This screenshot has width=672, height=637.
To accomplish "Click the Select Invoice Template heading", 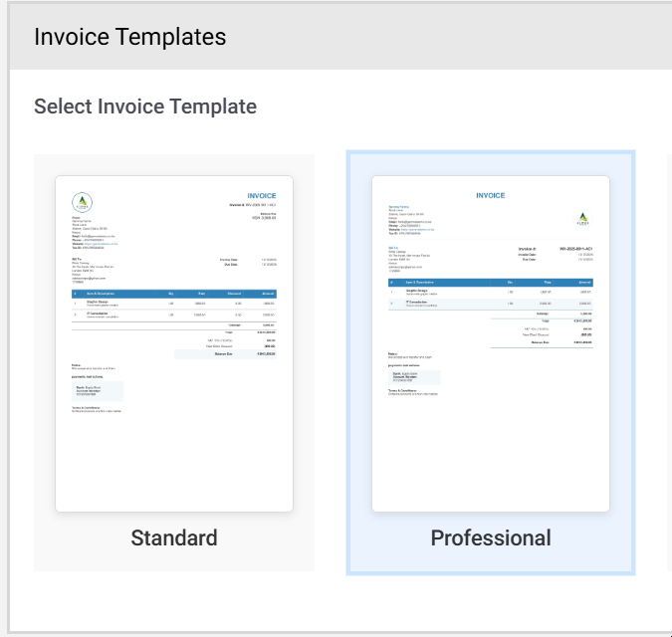I will 145,106.
